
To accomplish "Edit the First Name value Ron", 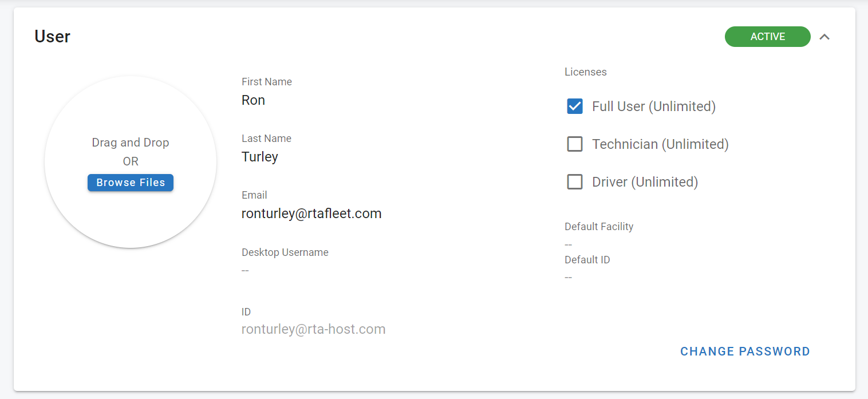I will point(253,100).
